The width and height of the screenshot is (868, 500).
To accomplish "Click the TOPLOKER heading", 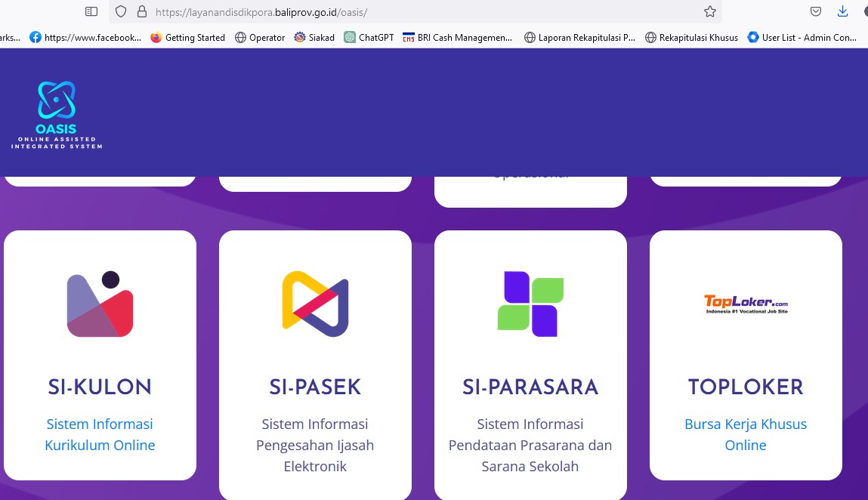I will click(746, 387).
